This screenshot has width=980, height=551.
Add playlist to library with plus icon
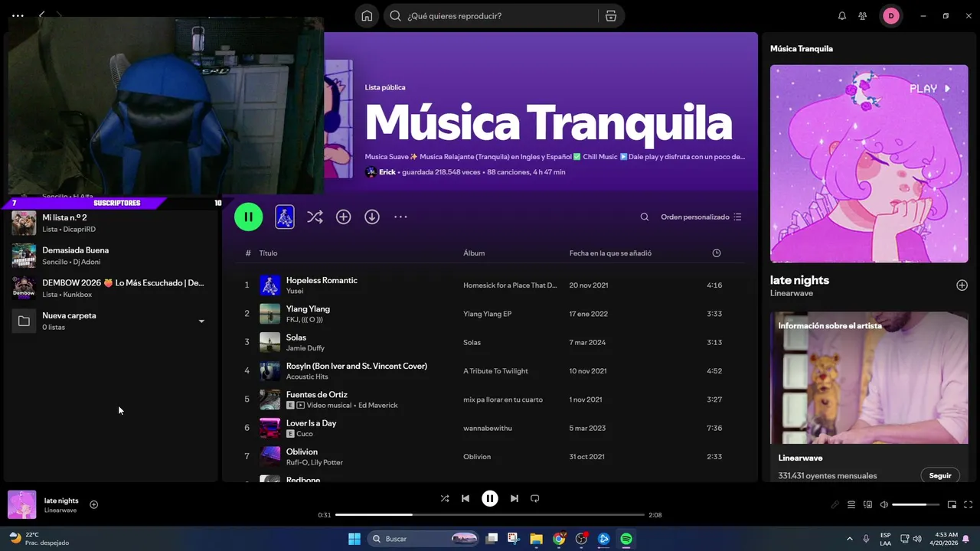344,217
